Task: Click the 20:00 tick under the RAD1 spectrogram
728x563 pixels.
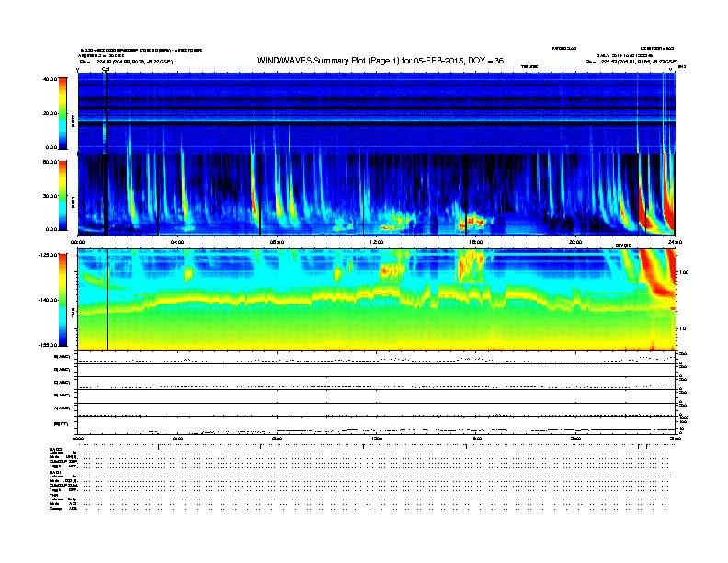Action: tap(575, 242)
